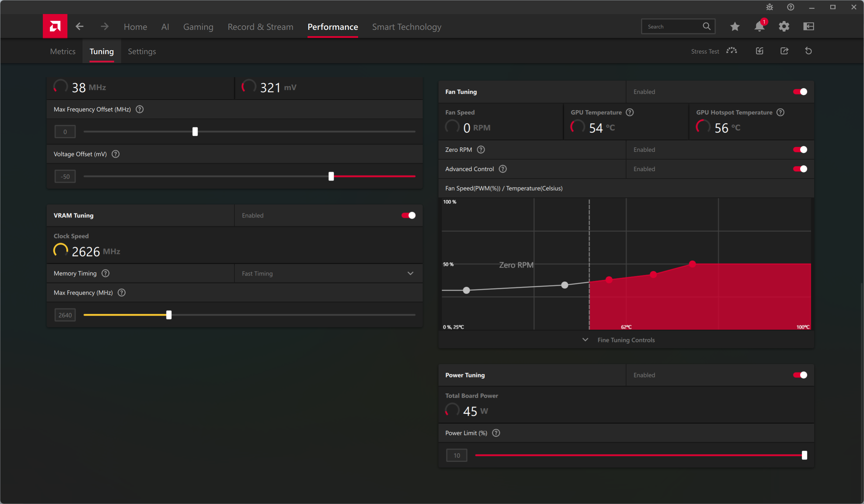Go back with the arrow button
Screen dimensions: 864x504
tap(80, 26)
